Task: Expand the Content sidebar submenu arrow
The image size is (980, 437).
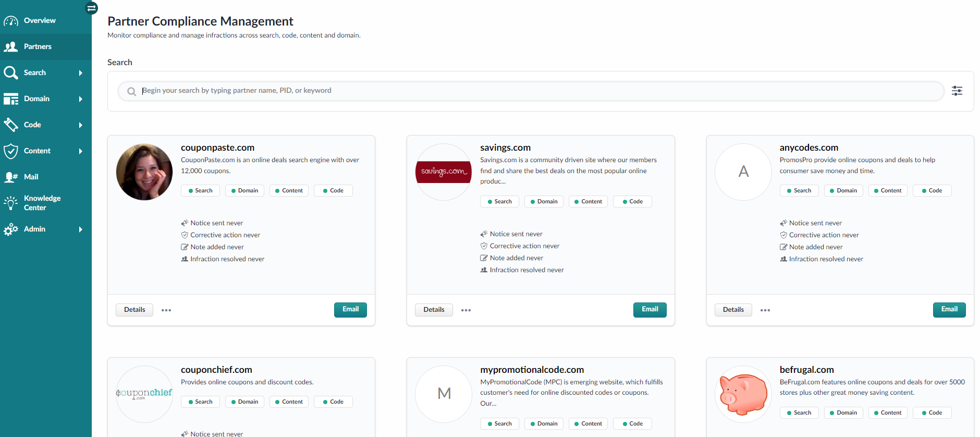Action: [81, 151]
